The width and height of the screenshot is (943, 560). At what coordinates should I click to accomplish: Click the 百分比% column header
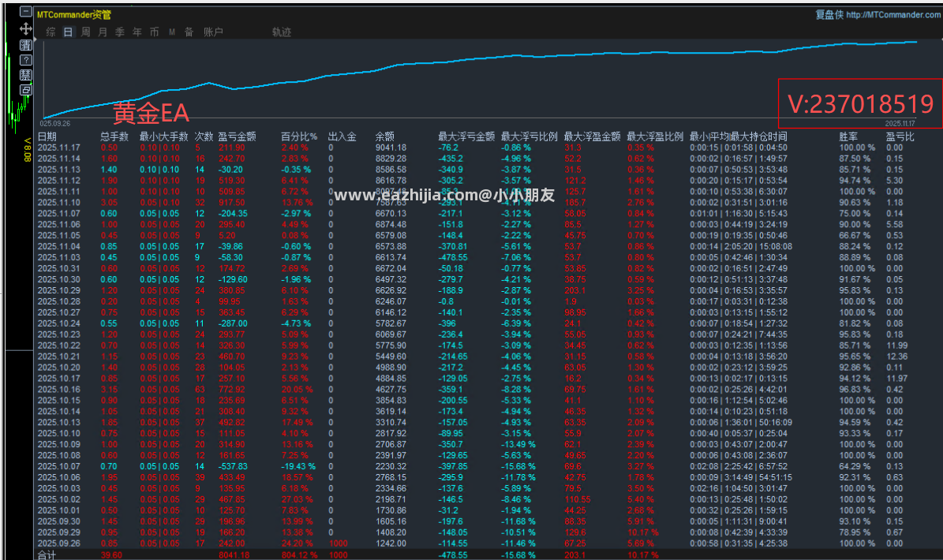pos(299,136)
